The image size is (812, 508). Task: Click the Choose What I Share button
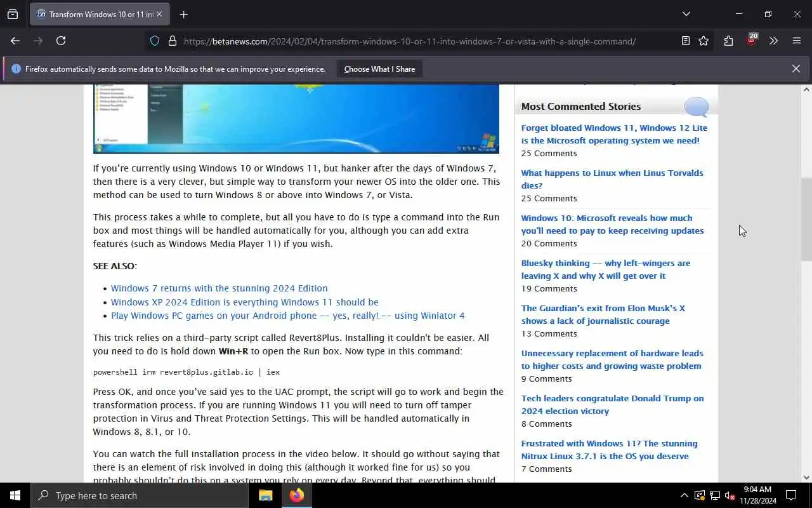point(379,69)
